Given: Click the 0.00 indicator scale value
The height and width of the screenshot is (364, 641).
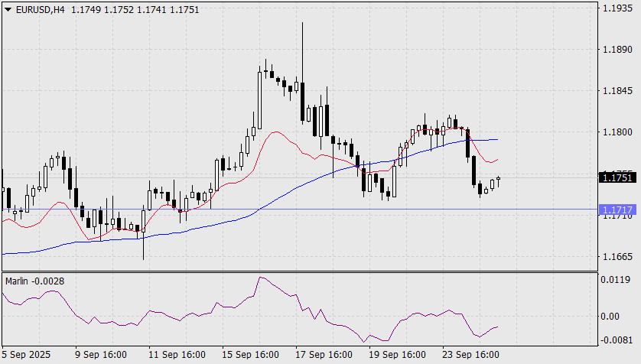Looking at the screenshot, I should point(610,316).
